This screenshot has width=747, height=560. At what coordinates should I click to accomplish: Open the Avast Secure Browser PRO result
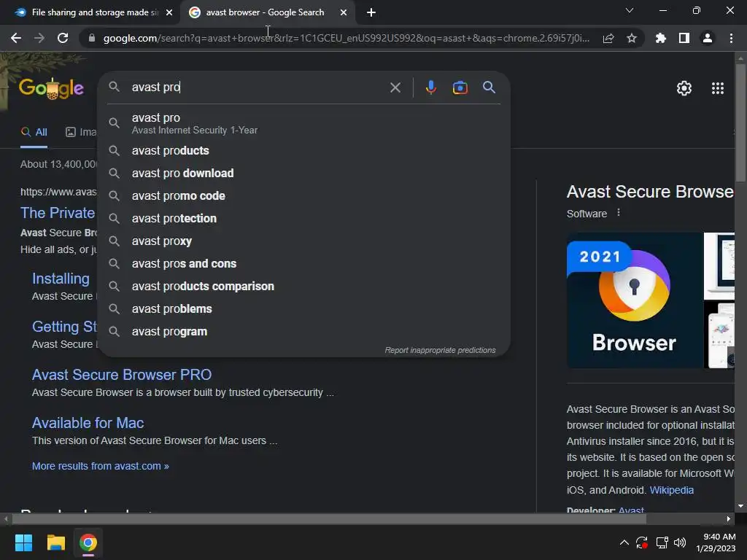(122, 375)
